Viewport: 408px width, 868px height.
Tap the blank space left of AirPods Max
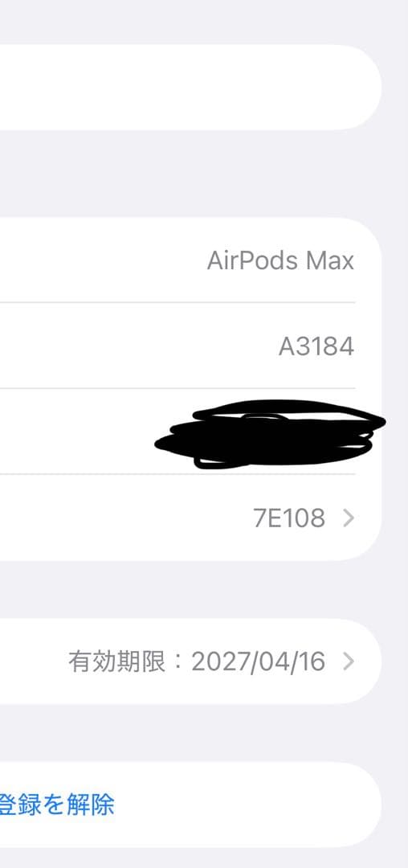pos(102,260)
